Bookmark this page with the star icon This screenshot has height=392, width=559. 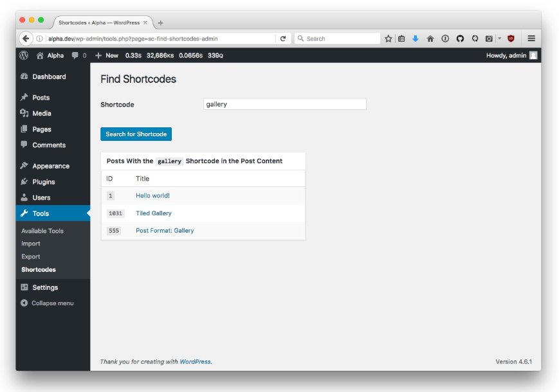click(389, 39)
